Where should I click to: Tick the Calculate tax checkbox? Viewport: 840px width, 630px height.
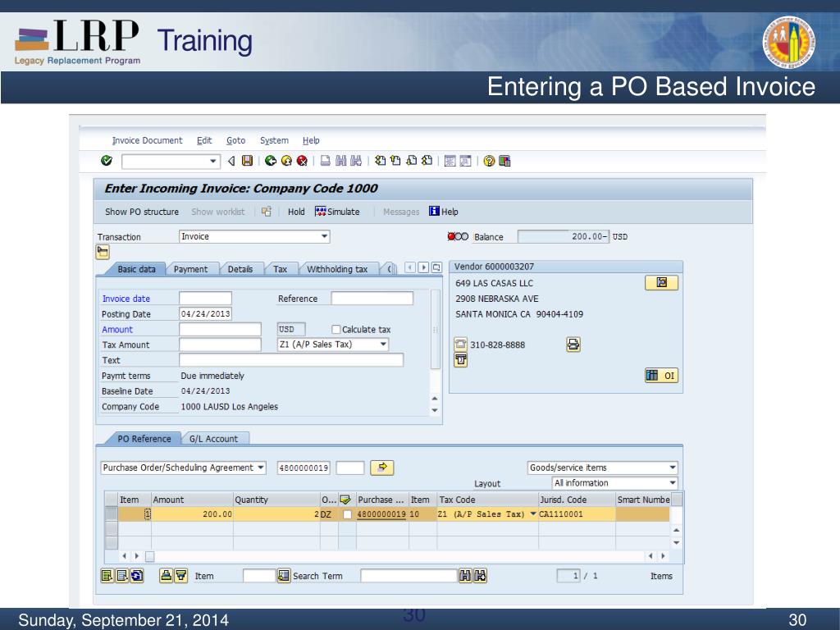[x=336, y=330]
